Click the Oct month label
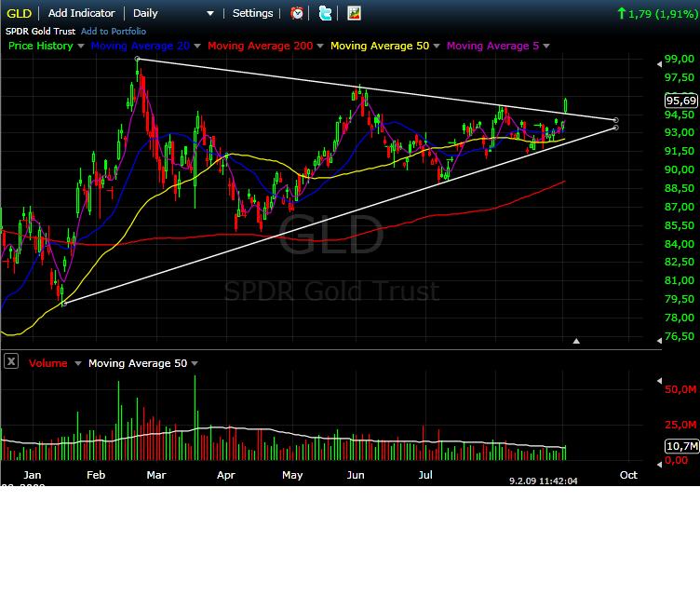This screenshot has height=596, width=700. point(628,475)
